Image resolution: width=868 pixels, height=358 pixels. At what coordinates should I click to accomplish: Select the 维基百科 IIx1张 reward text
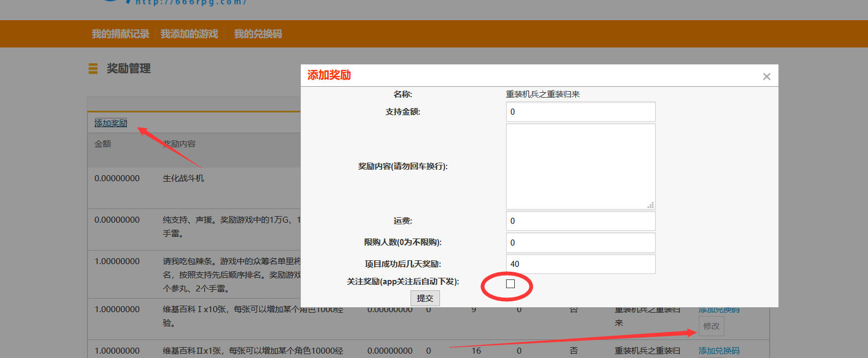pyautogui.click(x=253, y=351)
